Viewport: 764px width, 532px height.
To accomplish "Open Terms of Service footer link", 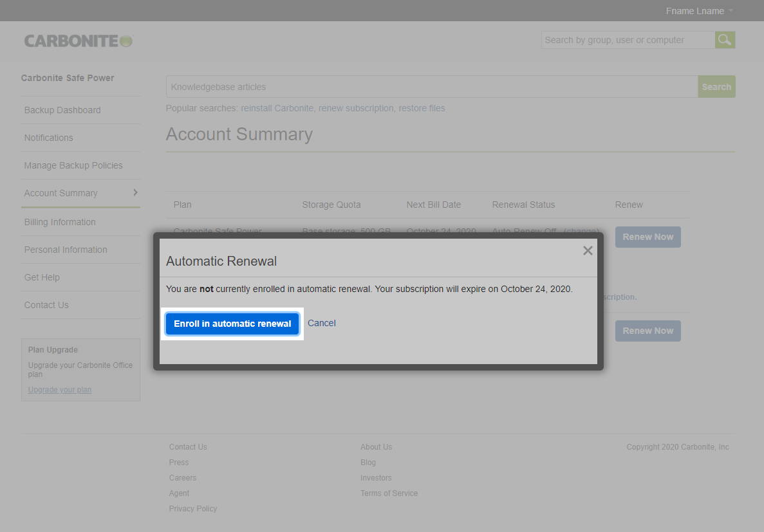I will click(389, 493).
